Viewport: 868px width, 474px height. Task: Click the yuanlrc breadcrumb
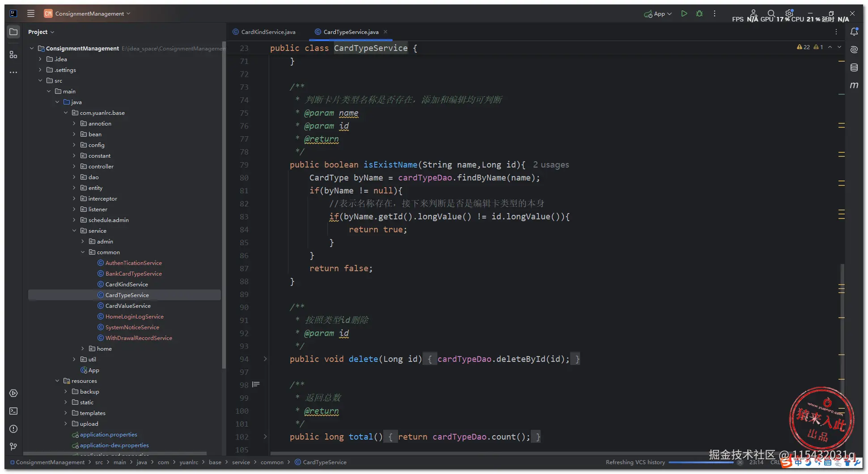[x=189, y=462]
